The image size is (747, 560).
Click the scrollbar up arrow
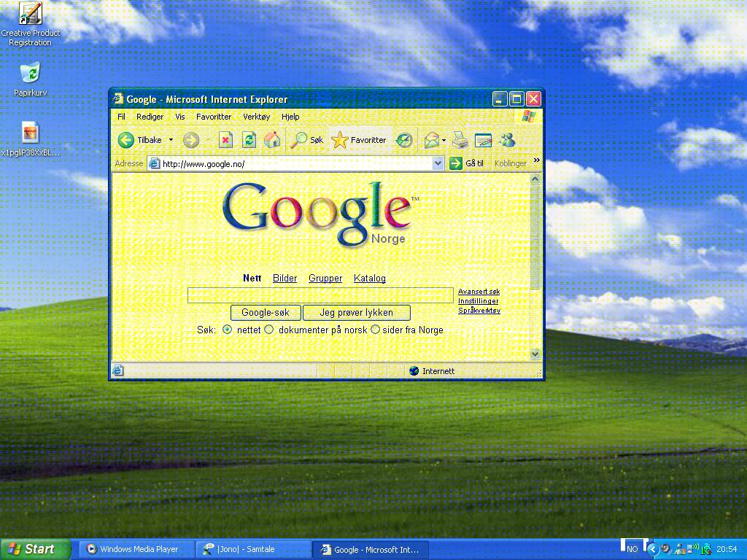(x=535, y=179)
